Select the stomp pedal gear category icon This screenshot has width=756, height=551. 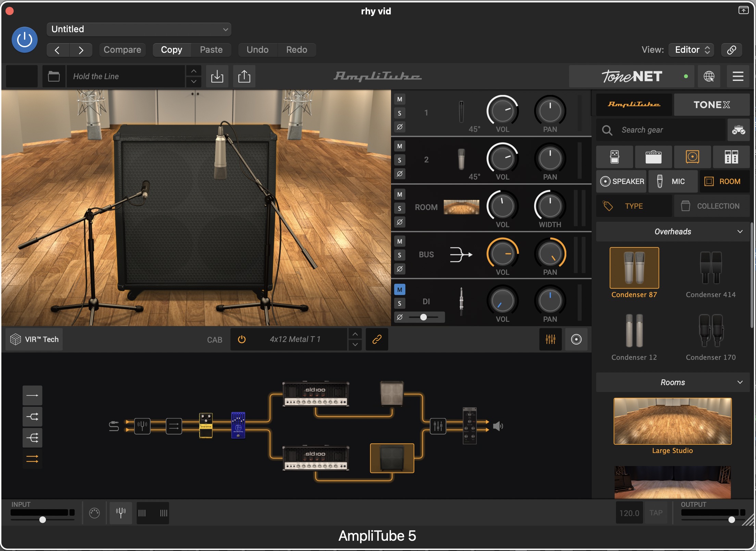point(615,157)
